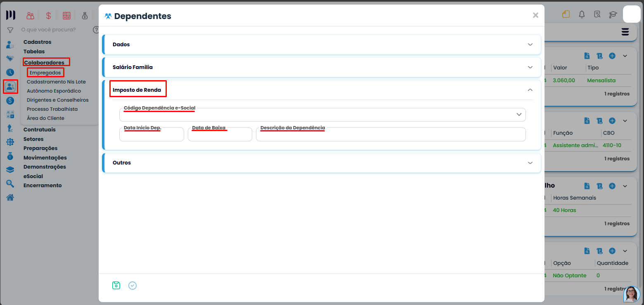Click the money bag icon in the top toolbar
Image resolution: width=644 pixels, height=305 pixels.
click(85, 16)
